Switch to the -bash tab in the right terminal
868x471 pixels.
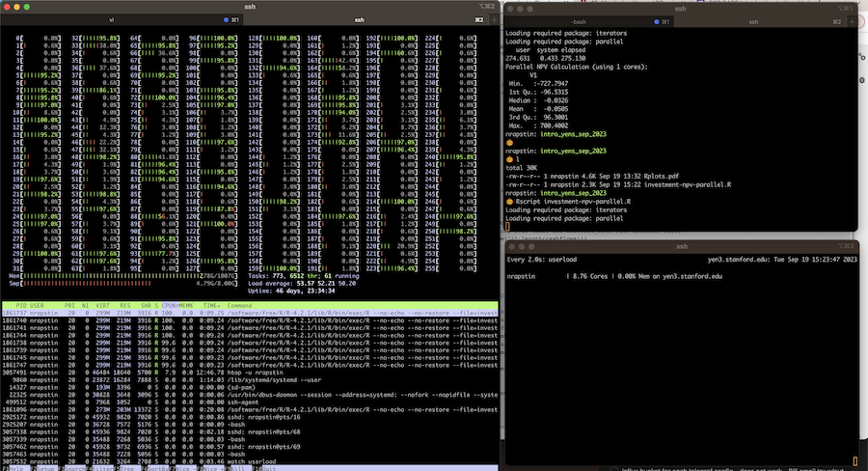579,19
